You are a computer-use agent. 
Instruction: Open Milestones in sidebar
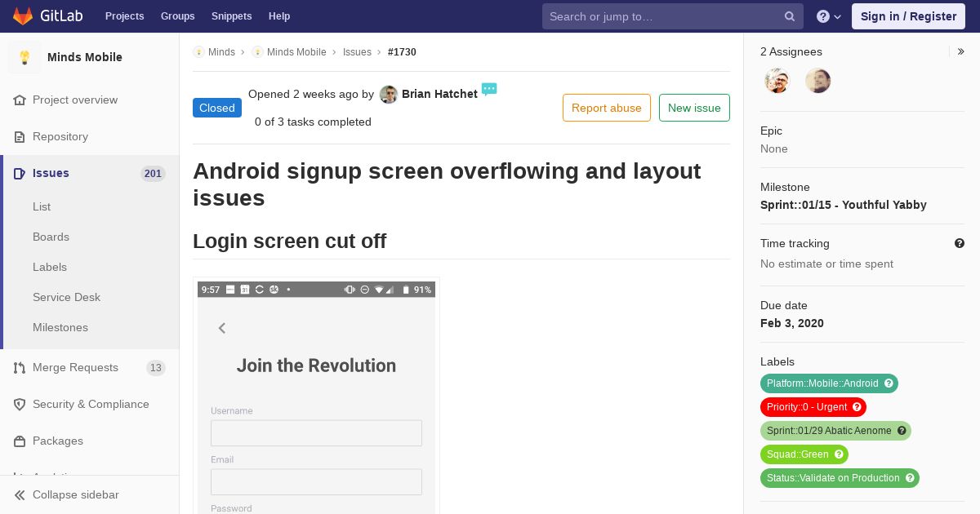point(60,327)
